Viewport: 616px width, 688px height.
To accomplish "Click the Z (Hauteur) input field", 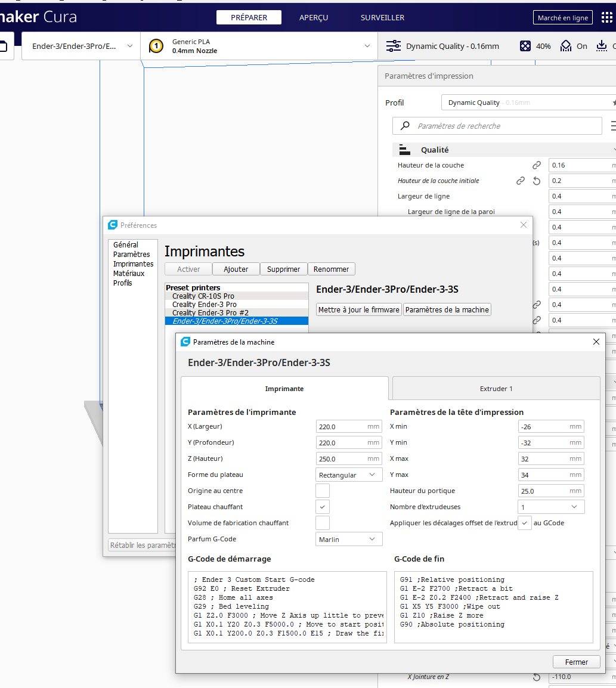I will (x=349, y=459).
